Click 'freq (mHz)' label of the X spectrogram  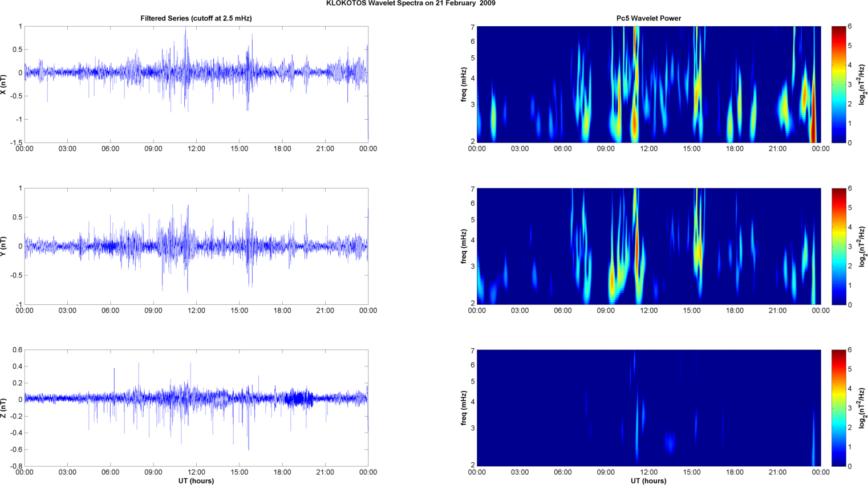pyautogui.click(x=464, y=84)
